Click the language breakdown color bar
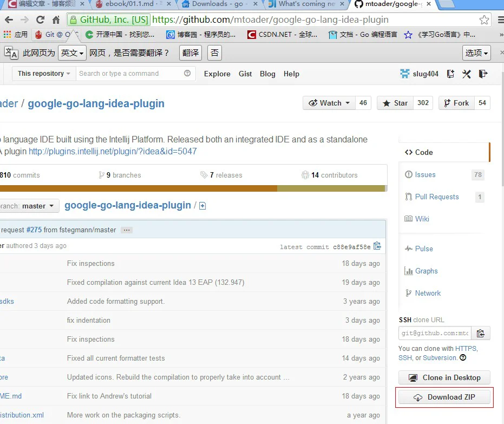The width and height of the screenshot is (504, 424). pos(193,188)
